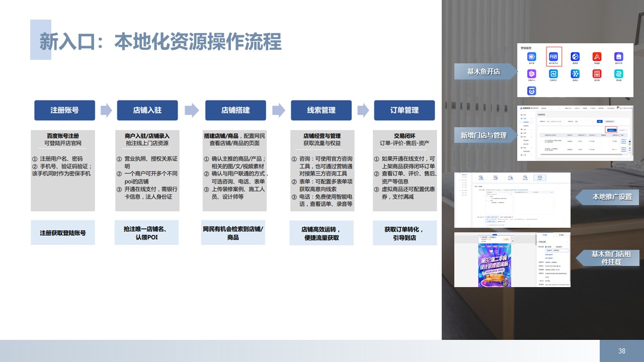Click the horizontal scrollbar below the store table
The width and height of the screenshot is (644, 362).
(582, 154)
